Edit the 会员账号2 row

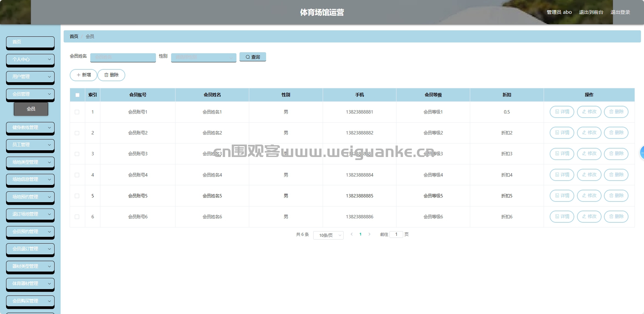tap(589, 133)
